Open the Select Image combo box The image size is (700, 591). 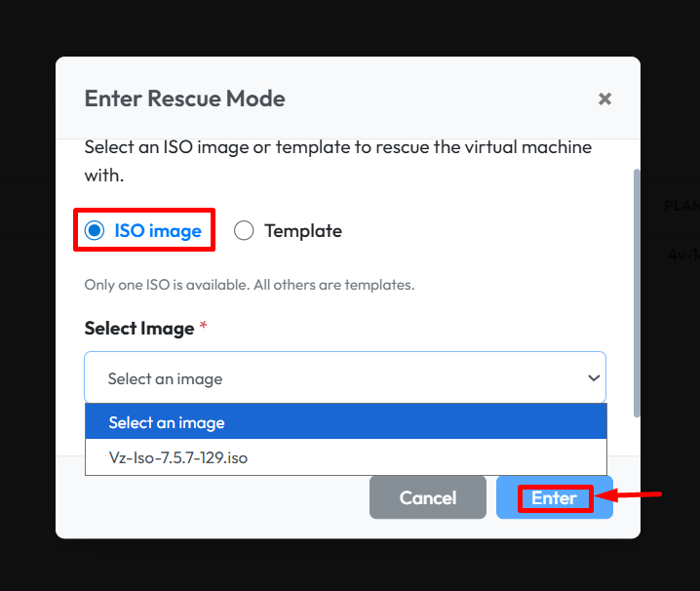pyautogui.click(x=331, y=378)
